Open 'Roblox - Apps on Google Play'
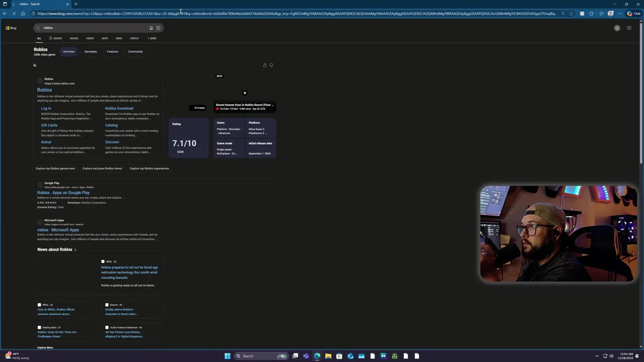 point(63,193)
